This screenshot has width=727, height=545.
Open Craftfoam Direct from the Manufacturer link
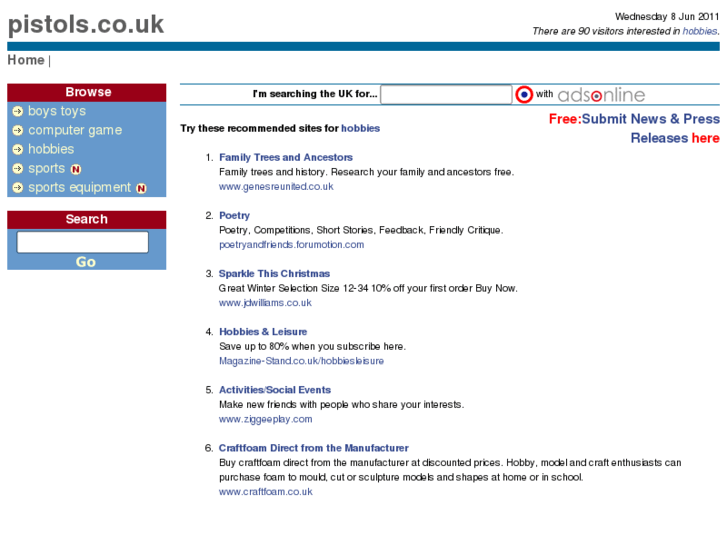click(313, 448)
